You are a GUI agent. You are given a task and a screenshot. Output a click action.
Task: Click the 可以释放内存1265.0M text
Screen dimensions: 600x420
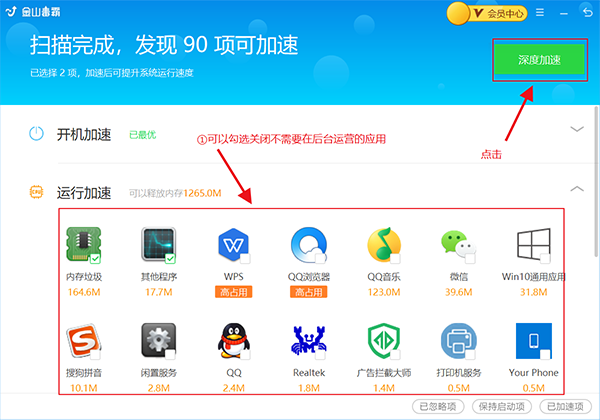pos(175,193)
